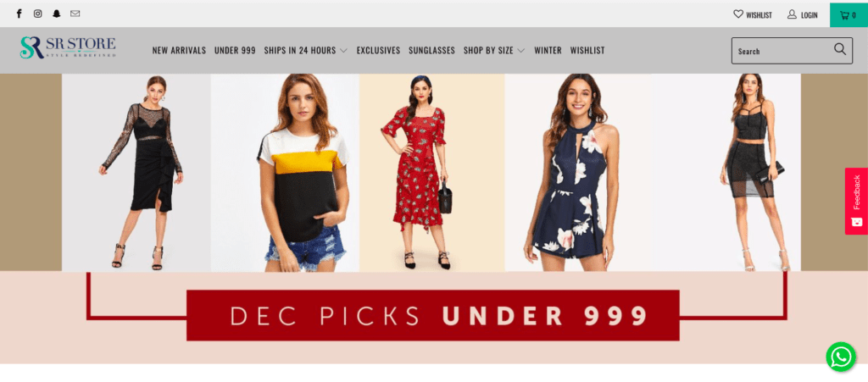The height and width of the screenshot is (382, 868).
Task: Open the Winter collection menu item
Action: tap(548, 50)
